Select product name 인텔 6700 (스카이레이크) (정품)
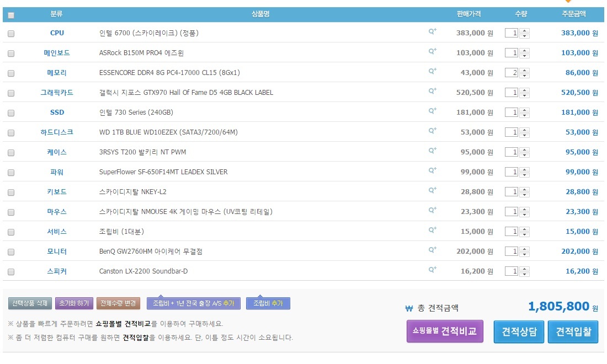 coord(148,33)
